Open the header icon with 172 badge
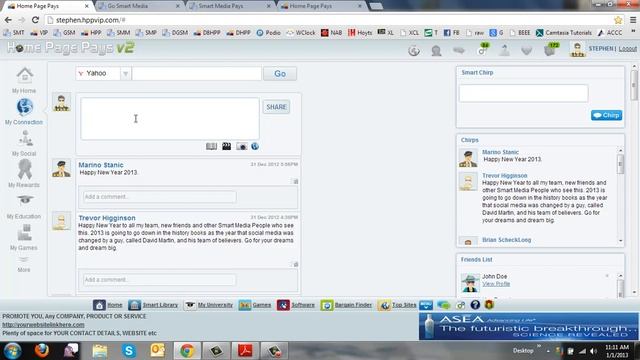 (x=551, y=49)
